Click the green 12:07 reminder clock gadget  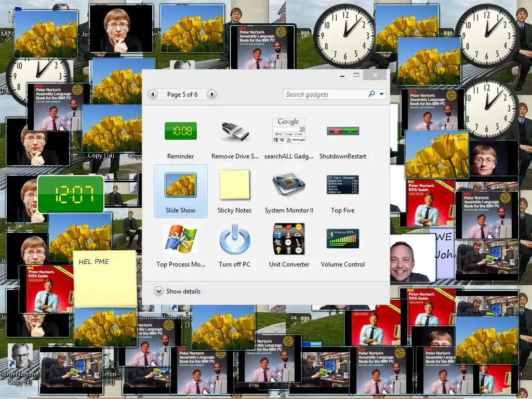tap(71, 194)
